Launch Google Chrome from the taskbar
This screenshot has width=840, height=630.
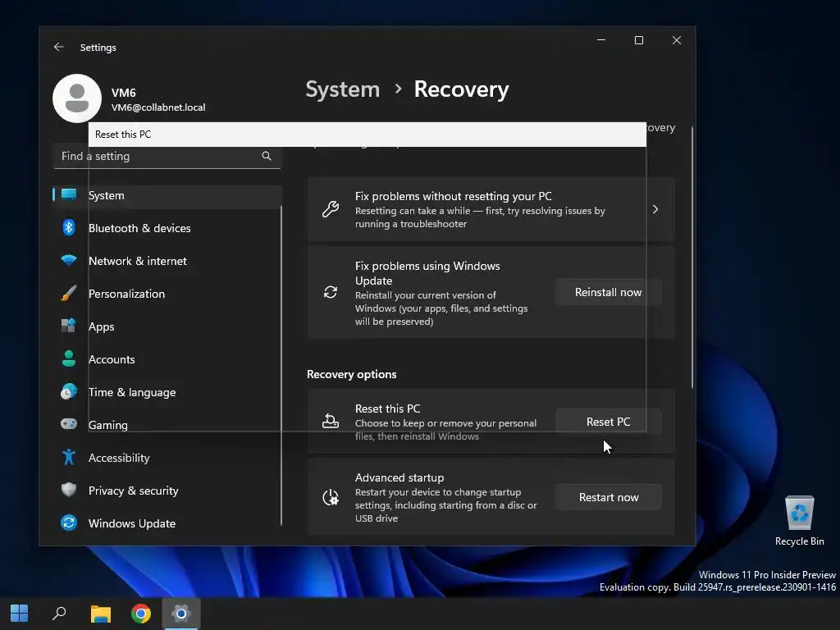pos(141,614)
